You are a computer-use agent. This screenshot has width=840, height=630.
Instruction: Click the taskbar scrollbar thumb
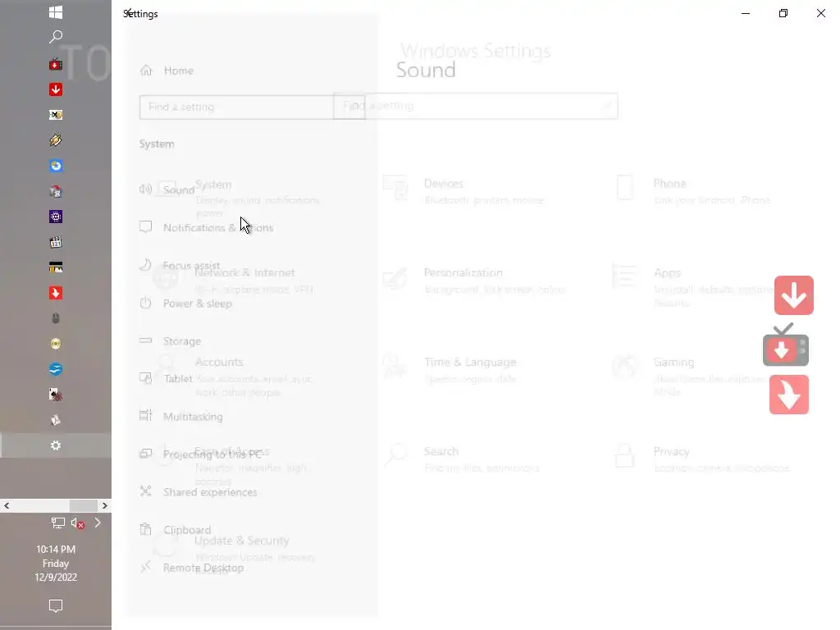pos(83,505)
